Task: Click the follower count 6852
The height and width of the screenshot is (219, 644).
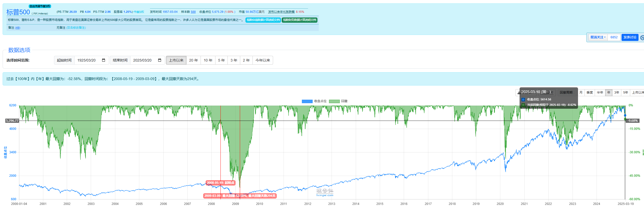Action: 614,37
